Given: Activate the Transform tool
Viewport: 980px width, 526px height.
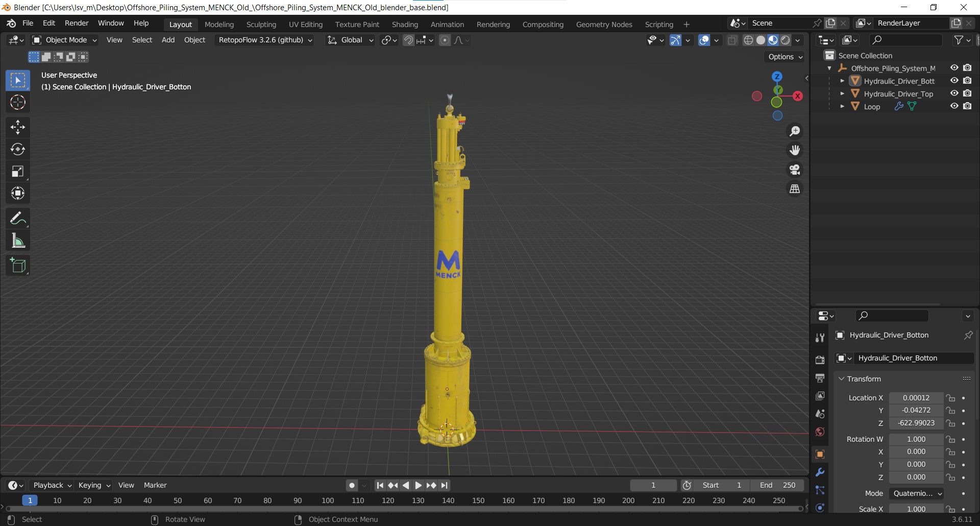Looking at the screenshot, I should pos(18,193).
